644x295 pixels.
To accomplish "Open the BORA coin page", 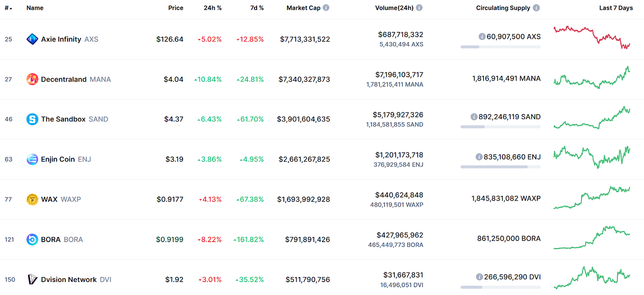I will [51, 239].
